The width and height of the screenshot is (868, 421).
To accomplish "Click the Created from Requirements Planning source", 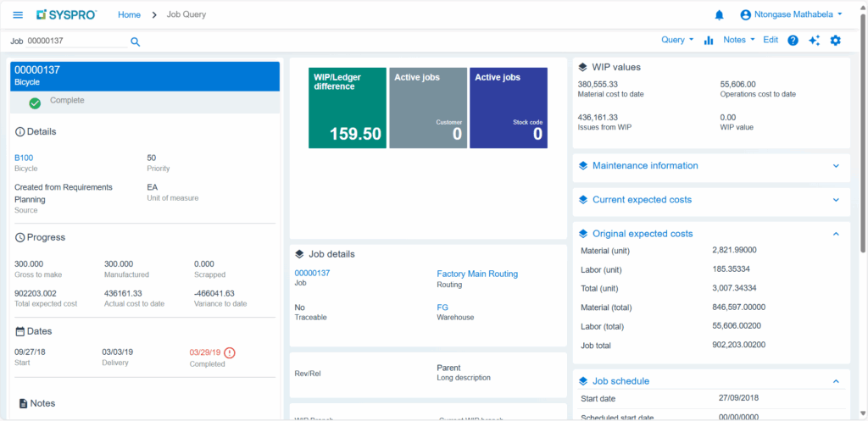I will coord(63,193).
